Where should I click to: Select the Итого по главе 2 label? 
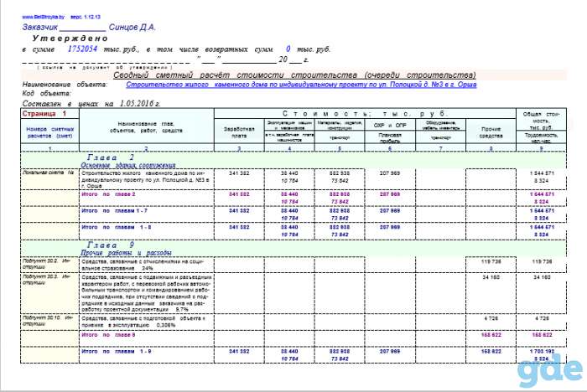[x=108, y=194]
